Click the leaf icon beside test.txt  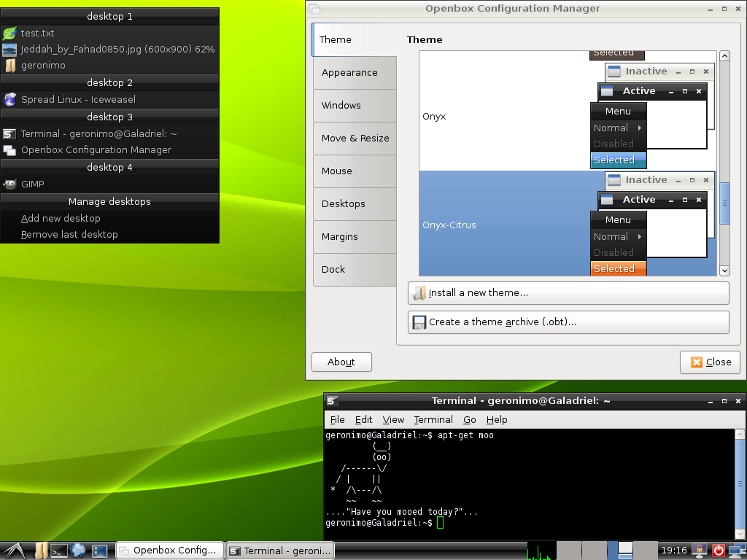pyautogui.click(x=9, y=33)
